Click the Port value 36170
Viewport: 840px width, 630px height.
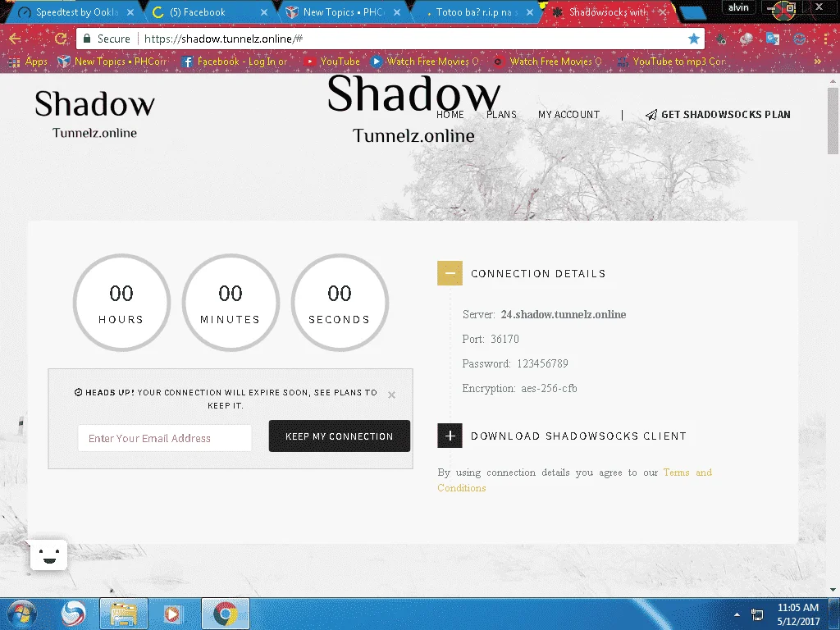[504, 339]
